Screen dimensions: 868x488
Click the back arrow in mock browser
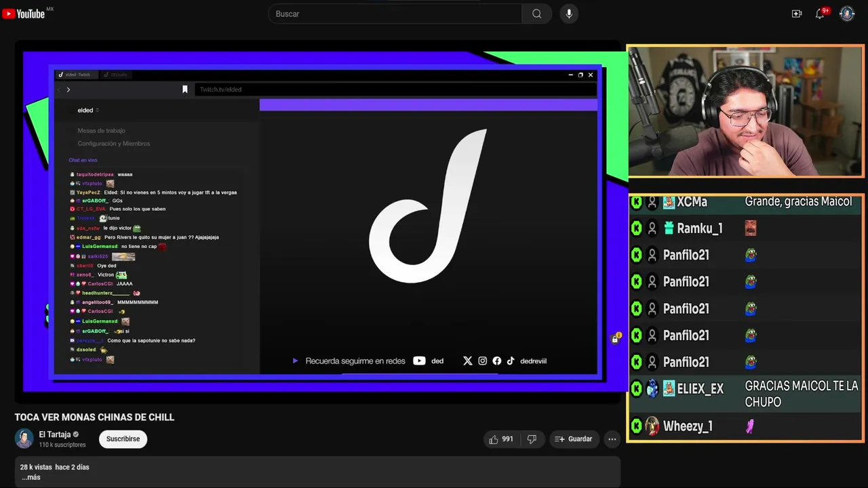59,89
